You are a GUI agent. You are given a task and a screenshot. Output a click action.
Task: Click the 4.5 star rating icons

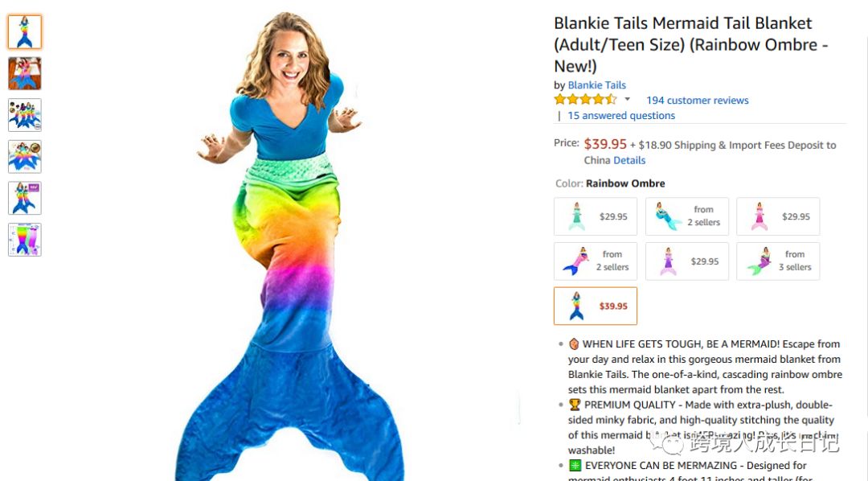(x=585, y=100)
